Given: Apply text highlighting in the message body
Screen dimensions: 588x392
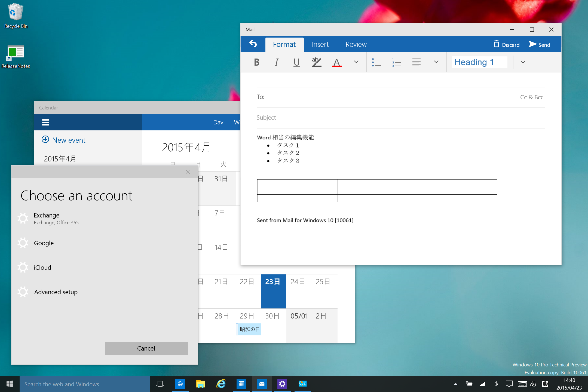Looking at the screenshot, I should coord(316,62).
